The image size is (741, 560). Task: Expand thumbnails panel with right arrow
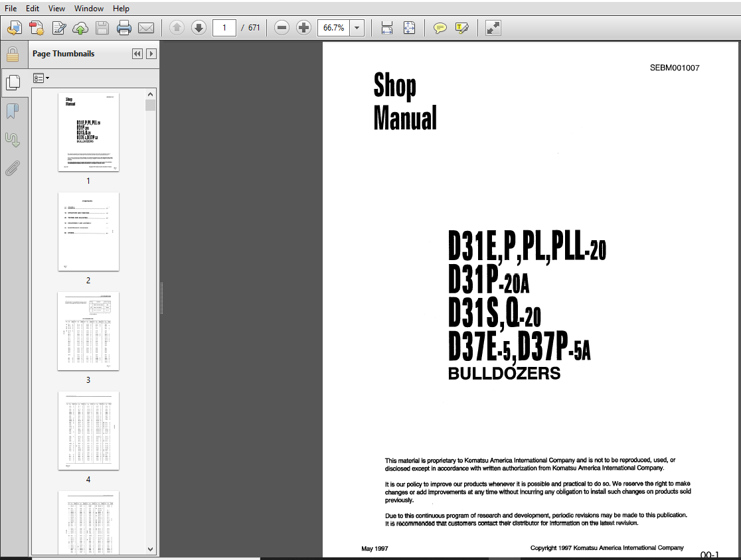click(151, 54)
